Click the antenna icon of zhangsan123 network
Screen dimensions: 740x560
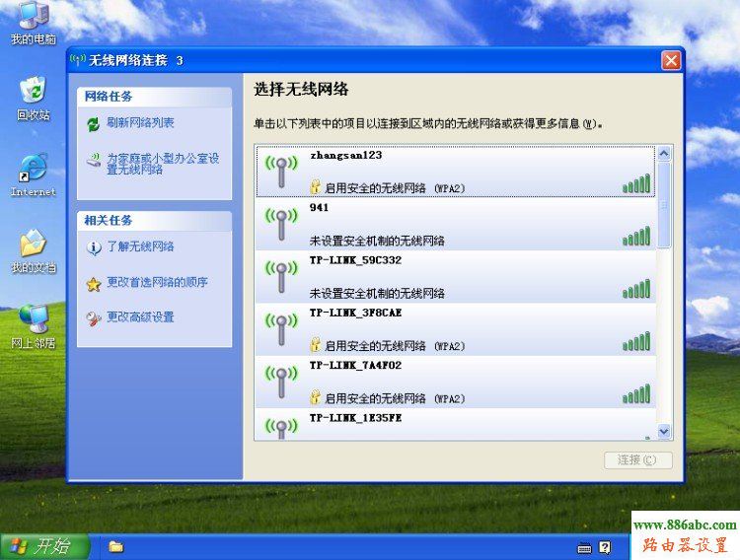coord(281,172)
